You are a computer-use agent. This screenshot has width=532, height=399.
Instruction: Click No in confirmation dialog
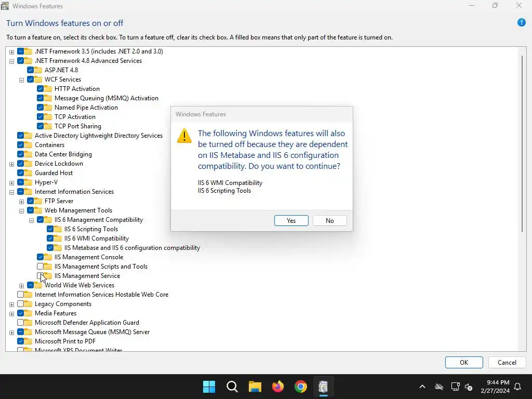pos(329,220)
